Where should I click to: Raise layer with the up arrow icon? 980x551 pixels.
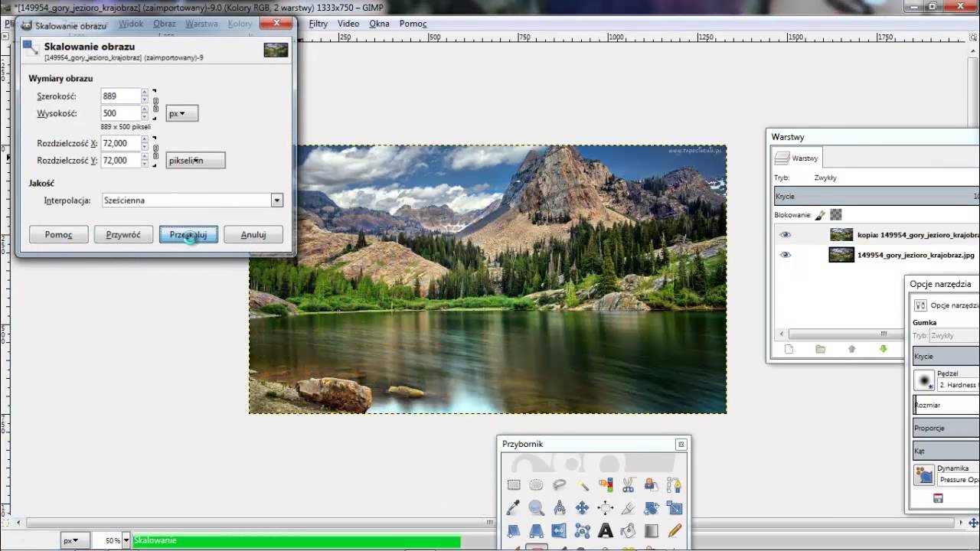click(851, 349)
